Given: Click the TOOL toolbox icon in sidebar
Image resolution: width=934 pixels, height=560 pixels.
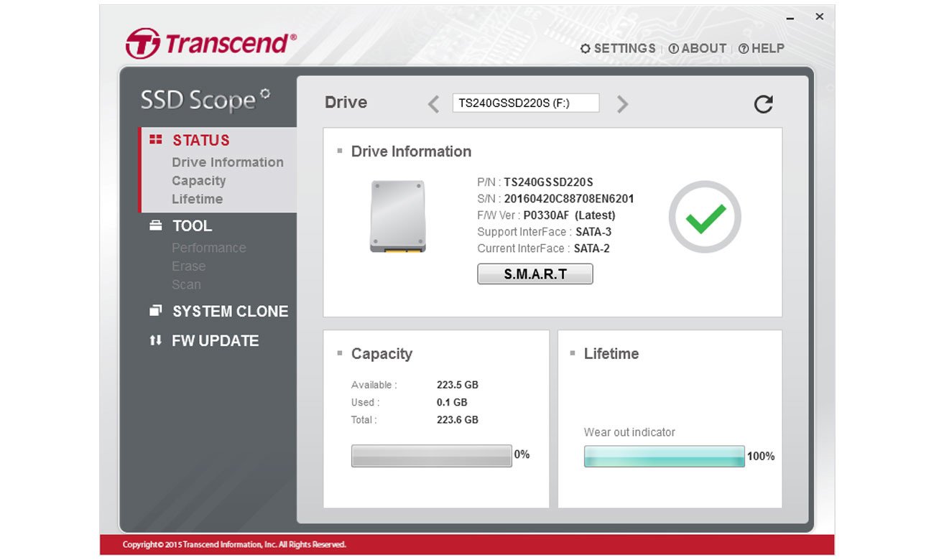Looking at the screenshot, I should [x=156, y=225].
